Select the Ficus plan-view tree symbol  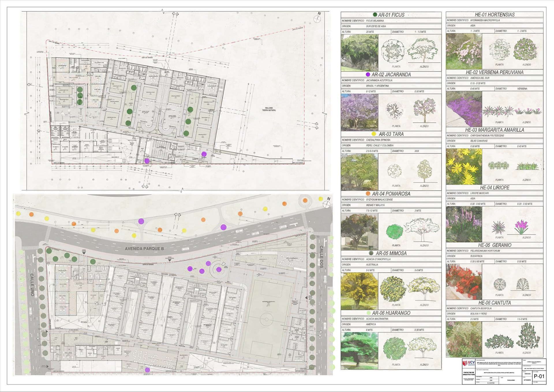(x=393, y=51)
